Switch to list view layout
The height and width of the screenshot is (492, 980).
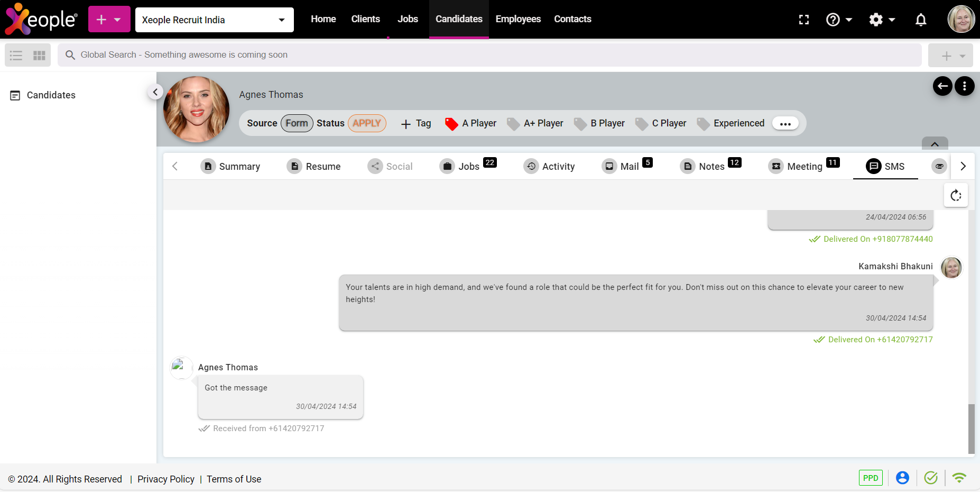click(x=16, y=56)
